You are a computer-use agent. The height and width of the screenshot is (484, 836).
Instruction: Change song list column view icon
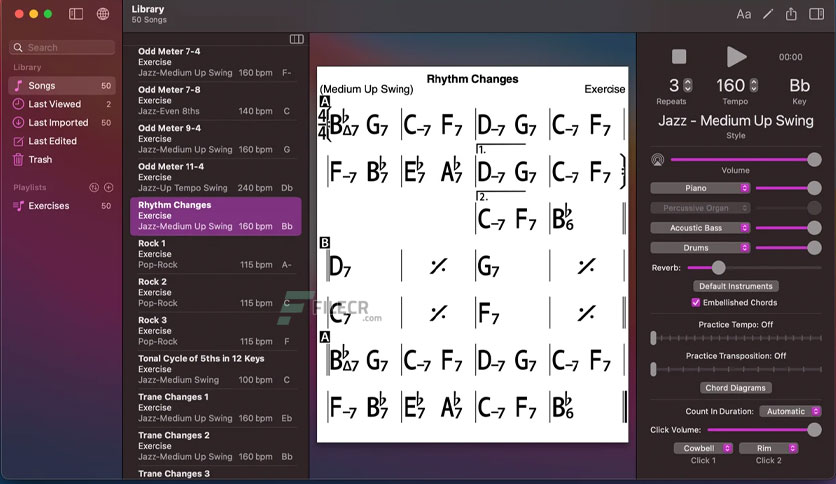click(x=296, y=39)
